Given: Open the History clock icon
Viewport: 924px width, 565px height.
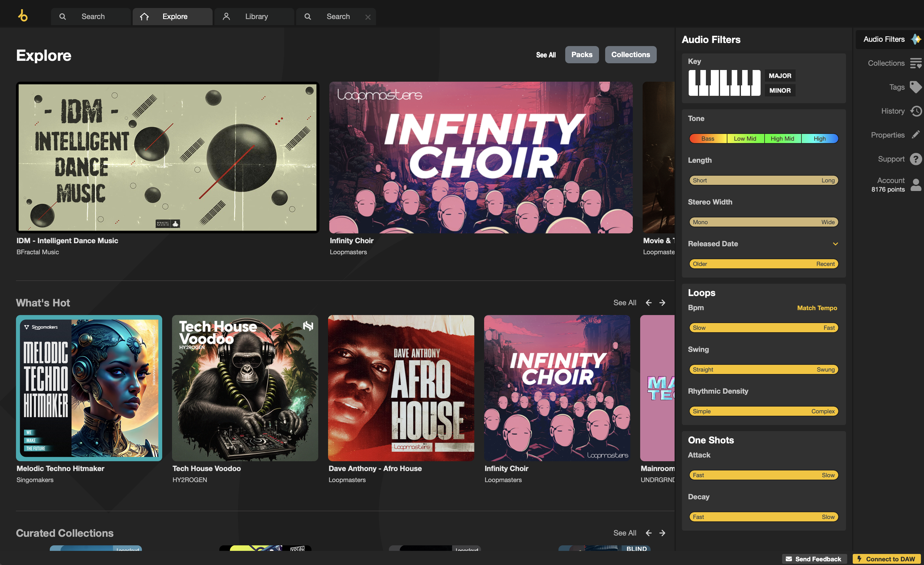Looking at the screenshot, I should [915, 111].
